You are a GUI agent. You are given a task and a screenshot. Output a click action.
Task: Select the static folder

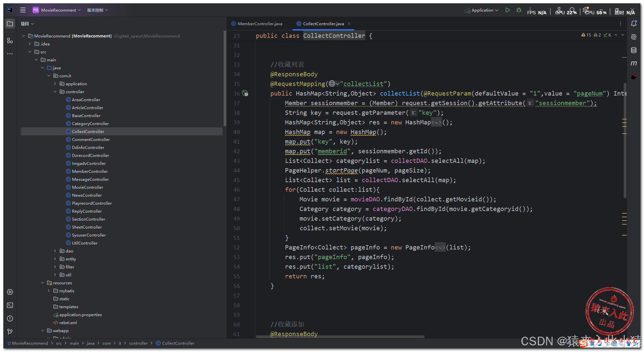click(x=64, y=299)
